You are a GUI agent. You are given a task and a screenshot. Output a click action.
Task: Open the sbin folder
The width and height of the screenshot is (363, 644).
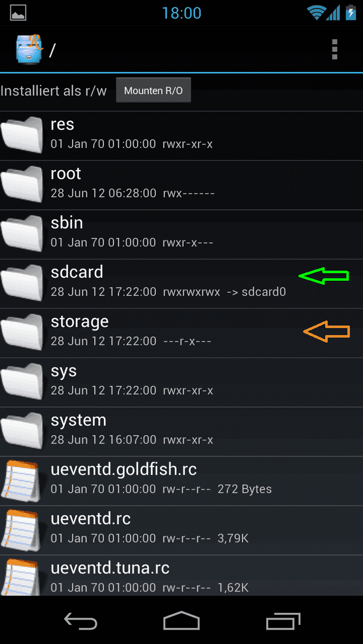point(181,234)
